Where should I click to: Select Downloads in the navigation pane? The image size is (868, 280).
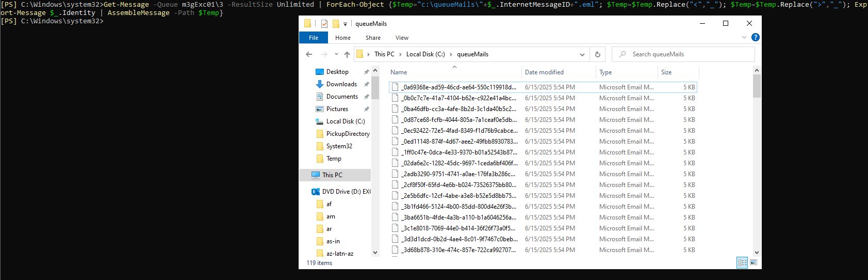click(x=341, y=84)
